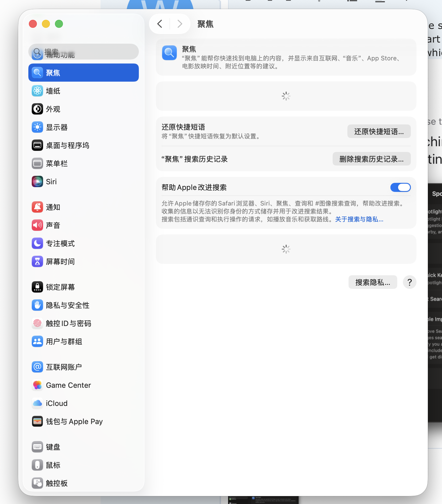Select the 菜单栏 menu bar icon
The height and width of the screenshot is (504, 442).
pos(37,164)
